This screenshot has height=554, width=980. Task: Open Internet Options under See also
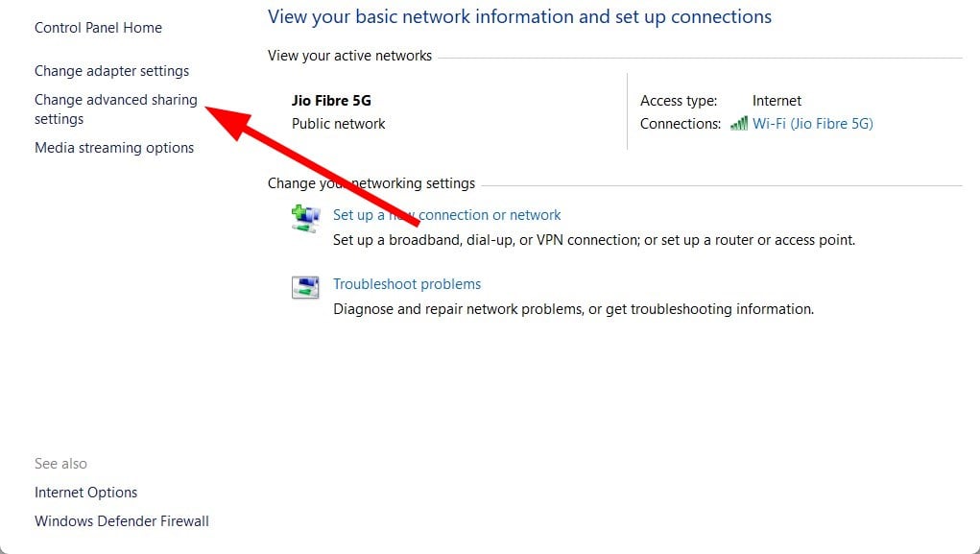pos(85,493)
